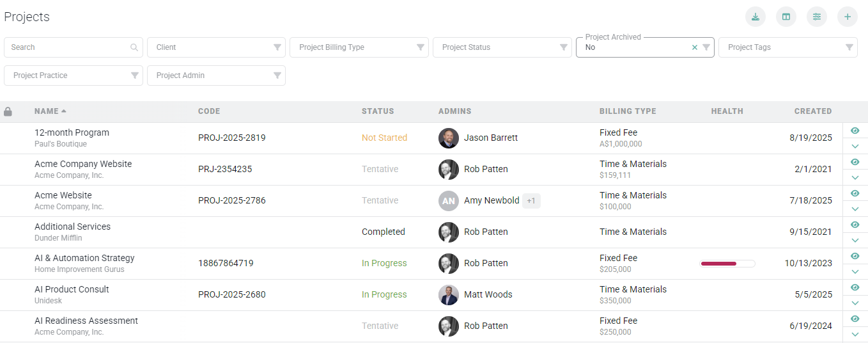This screenshot has width=868, height=343.
Task: Clear the Project Archived filter value
Action: click(695, 47)
